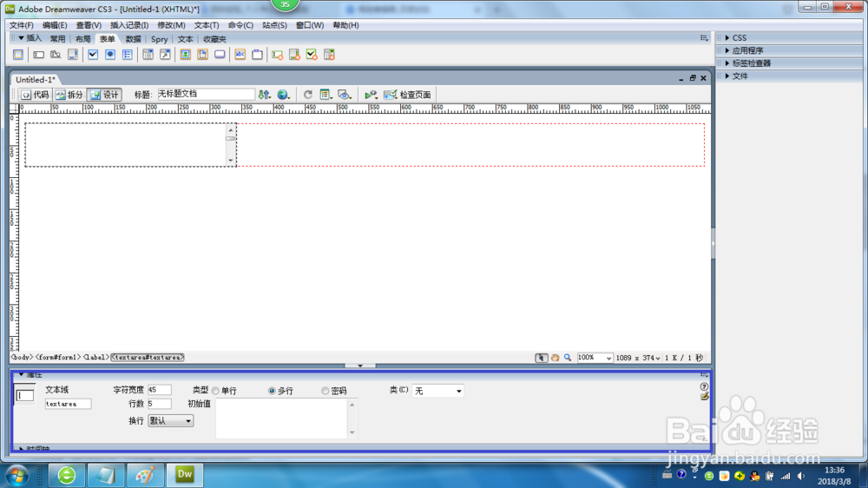
Task: Insert Spry Validation Textarea icon
Action: (294, 55)
